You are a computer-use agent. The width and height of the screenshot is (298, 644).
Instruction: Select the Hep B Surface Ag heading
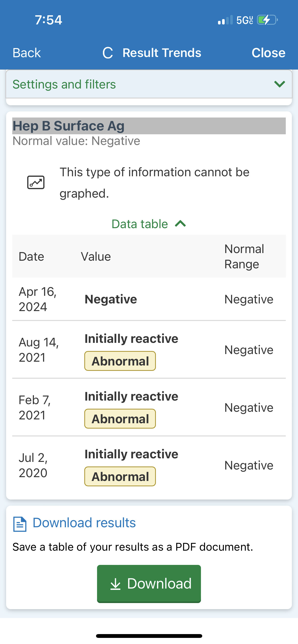[69, 126]
